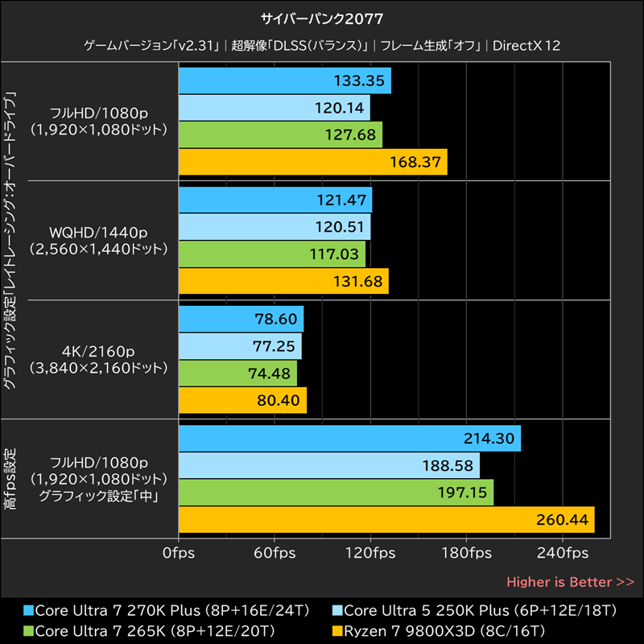Click the 120fps axis tick label
Screen dimensions: 644x644
tap(369, 553)
